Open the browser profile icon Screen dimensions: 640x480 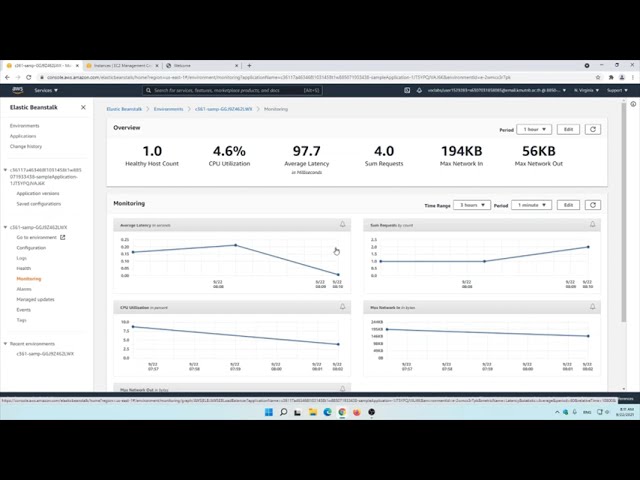pyautogui.click(x=622, y=77)
